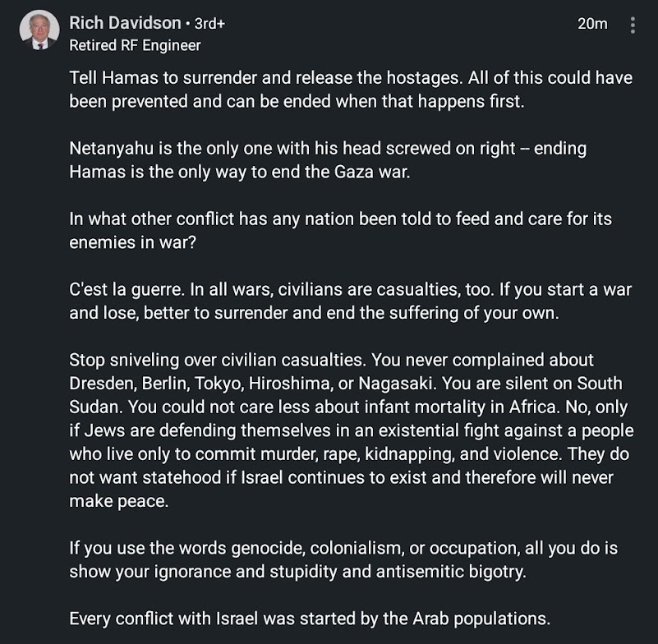Click the Retired RF Engineer headline

135,45
